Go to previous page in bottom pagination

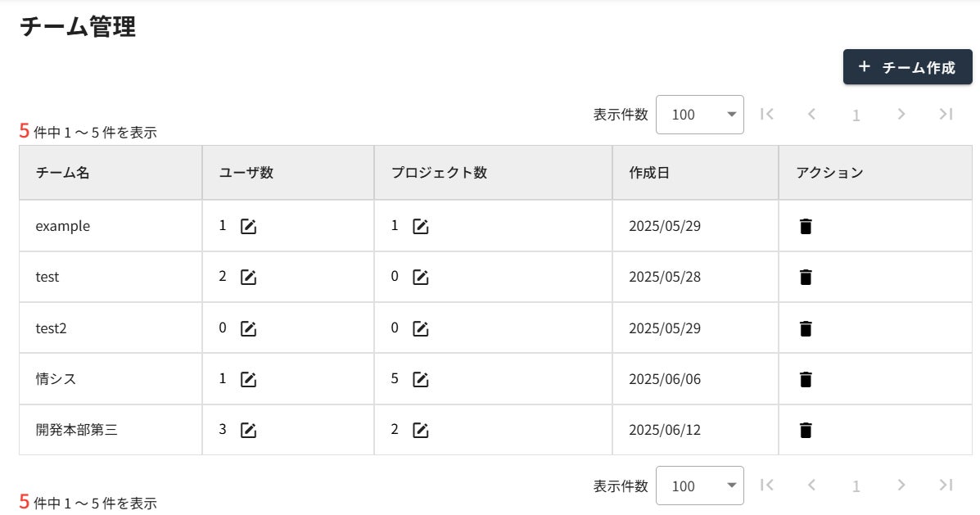point(811,486)
